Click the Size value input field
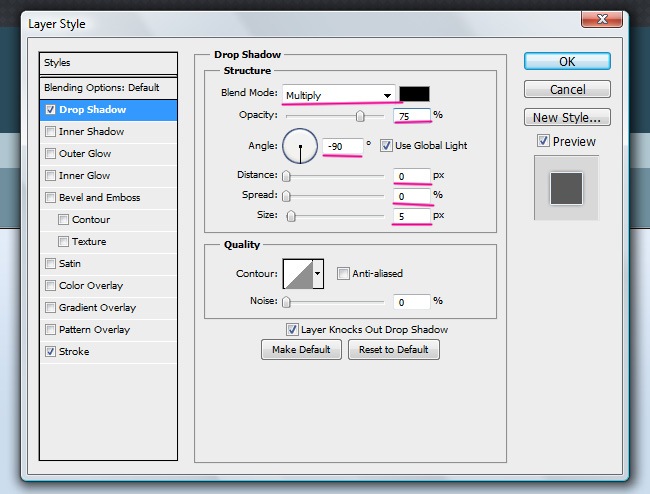 click(411, 215)
